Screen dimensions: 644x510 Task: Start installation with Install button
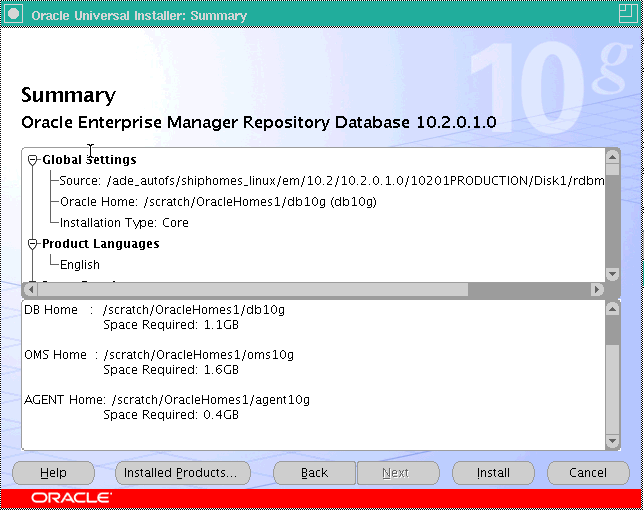493,473
